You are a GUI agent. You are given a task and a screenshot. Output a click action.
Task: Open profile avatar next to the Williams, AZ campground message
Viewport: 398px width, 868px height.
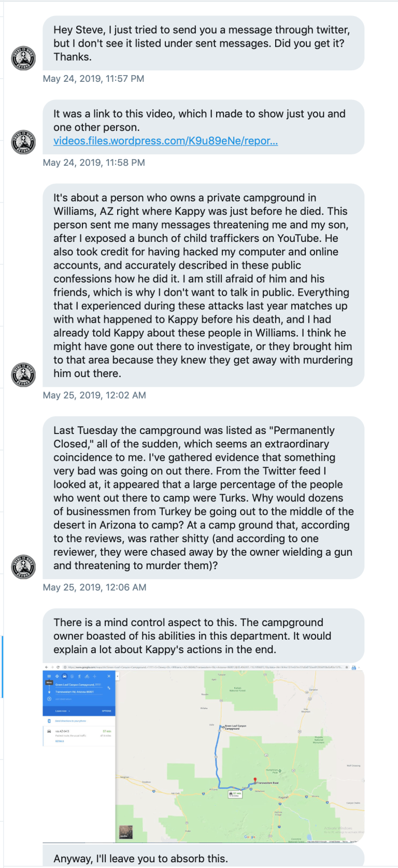tap(23, 374)
